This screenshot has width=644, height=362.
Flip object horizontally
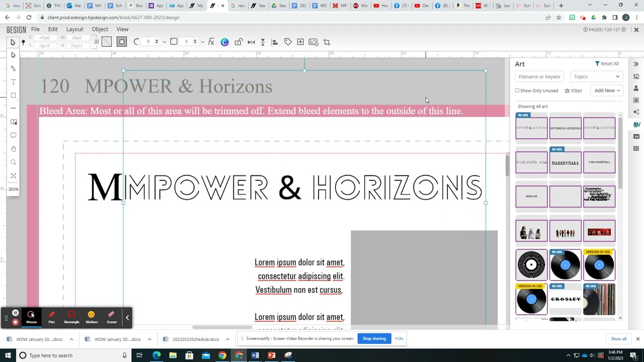251,42
